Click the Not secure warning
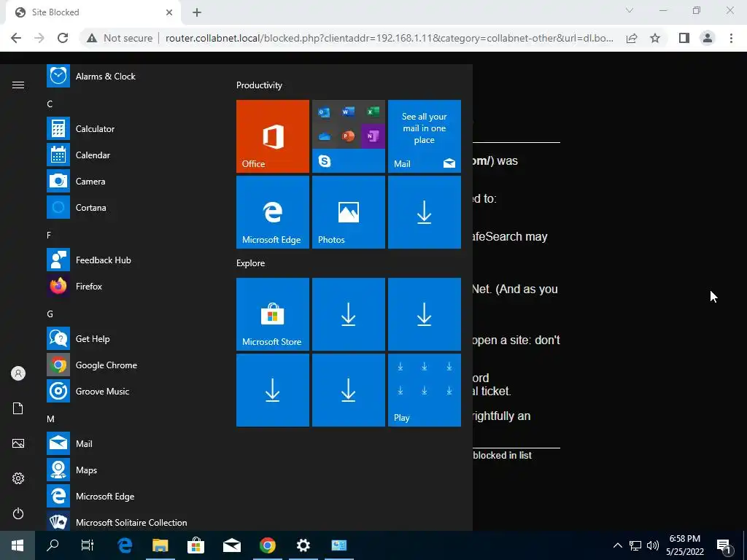 pyautogui.click(x=119, y=38)
